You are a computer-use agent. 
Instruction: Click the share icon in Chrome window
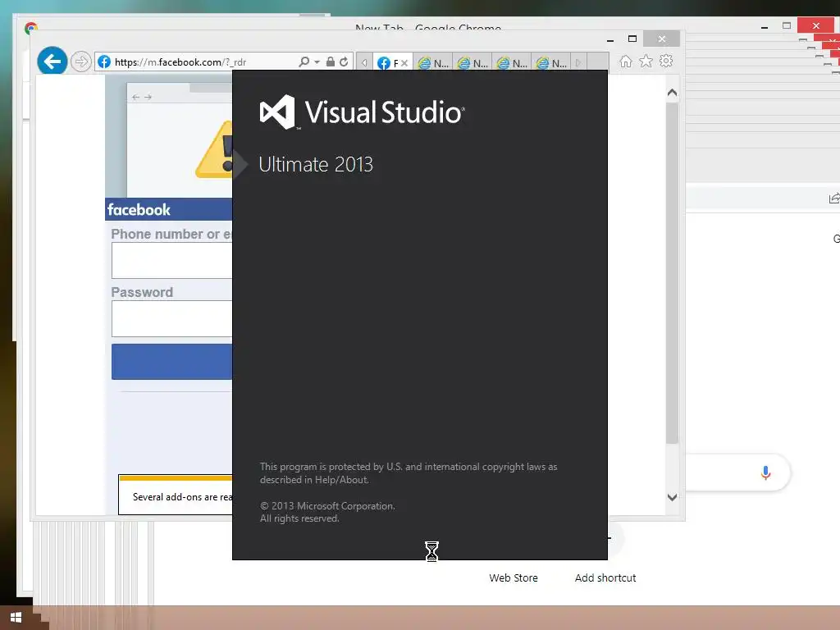tap(834, 199)
